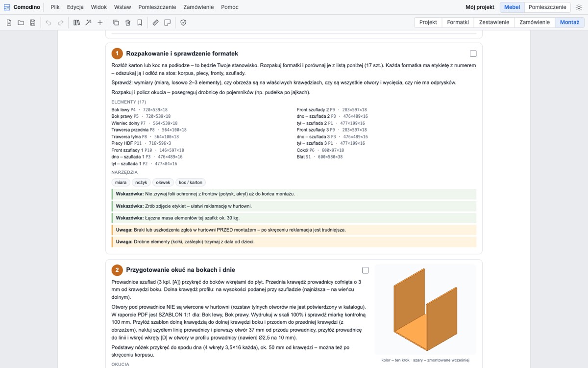Click the plus add icon
This screenshot has height=368, width=588.
[100, 23]
